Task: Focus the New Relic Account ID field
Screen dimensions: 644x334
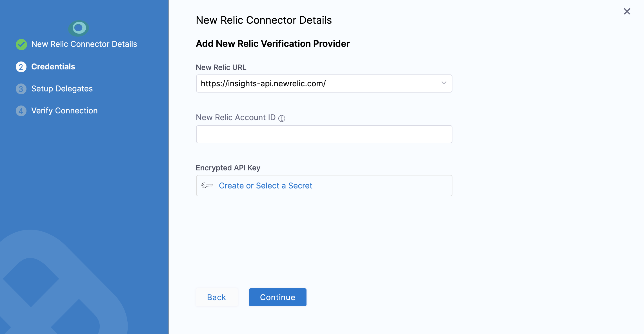Action: tap(324, 134)
